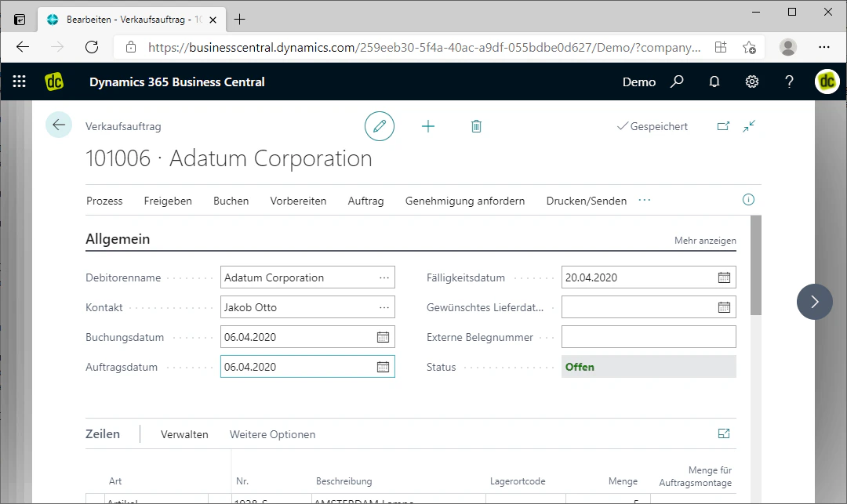Create new sales order with plus icon
This screenshot has height=504, width=847.
pyautogui.click(x=428, y=126)
